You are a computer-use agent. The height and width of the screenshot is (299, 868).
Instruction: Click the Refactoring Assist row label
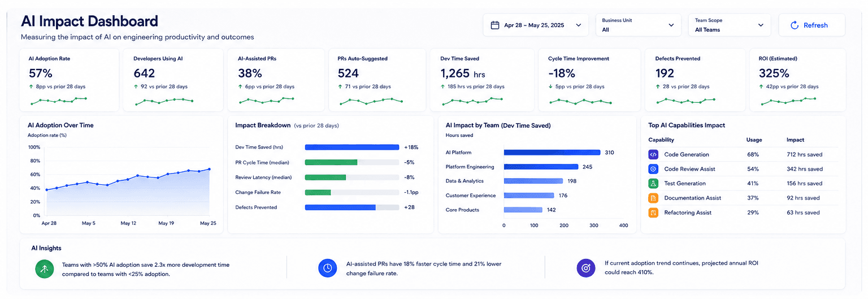[688, 213]
